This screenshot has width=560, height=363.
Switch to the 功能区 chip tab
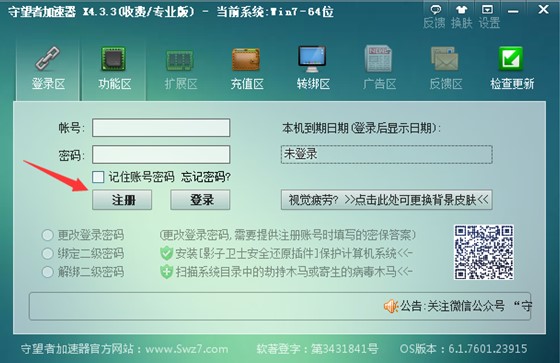(114, 69)
